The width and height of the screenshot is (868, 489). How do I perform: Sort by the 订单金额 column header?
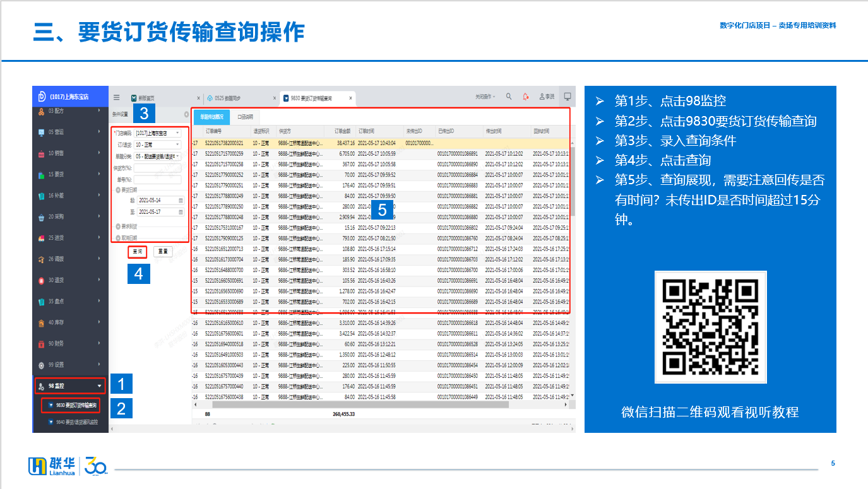pyautogui.click(x=342, y=131)
